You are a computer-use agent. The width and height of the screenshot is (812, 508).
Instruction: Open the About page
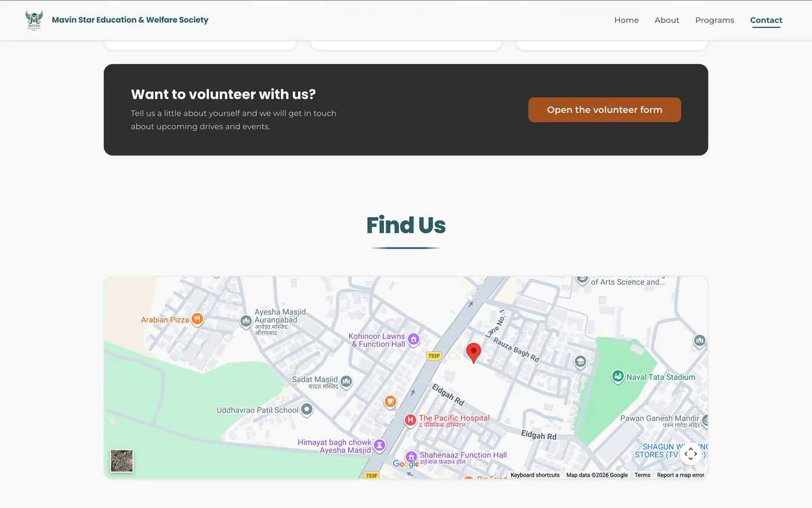pos(667,20)
